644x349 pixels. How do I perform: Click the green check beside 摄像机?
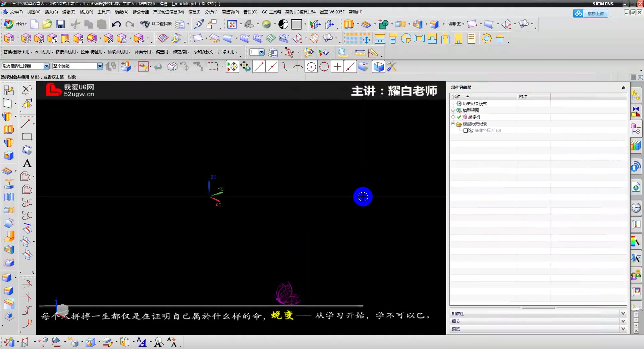pyautogui.click(x=460, y=117)
